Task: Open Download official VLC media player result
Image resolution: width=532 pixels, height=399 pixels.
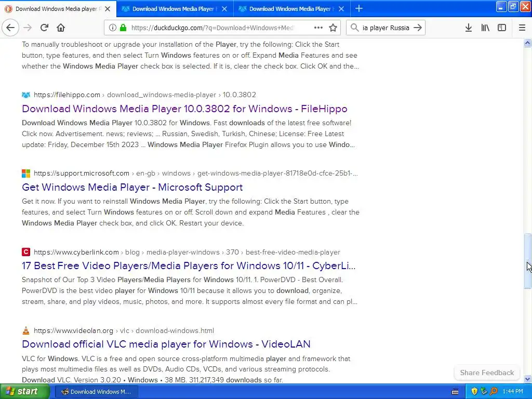Action: [x=166, y=344]
